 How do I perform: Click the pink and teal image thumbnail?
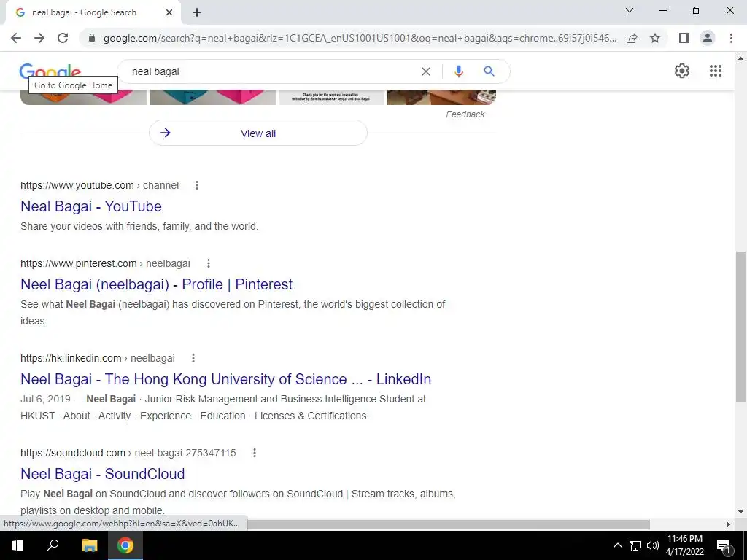(x=212, y=97)
